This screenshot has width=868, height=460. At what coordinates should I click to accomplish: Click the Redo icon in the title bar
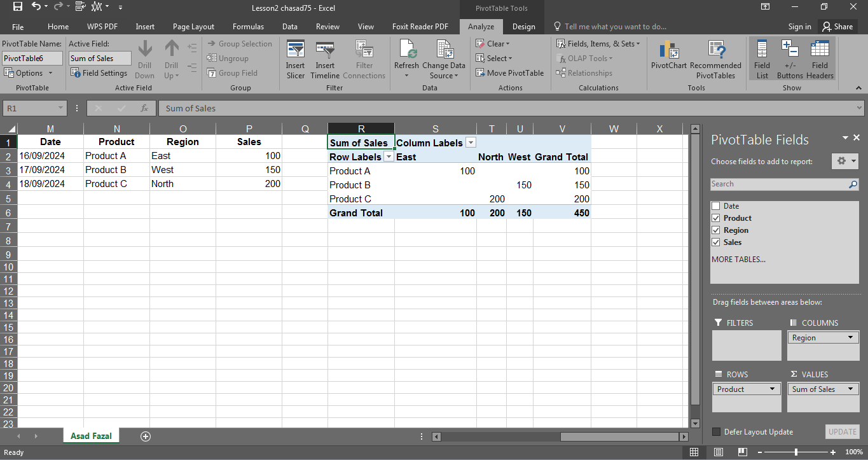tap(59, 8)
